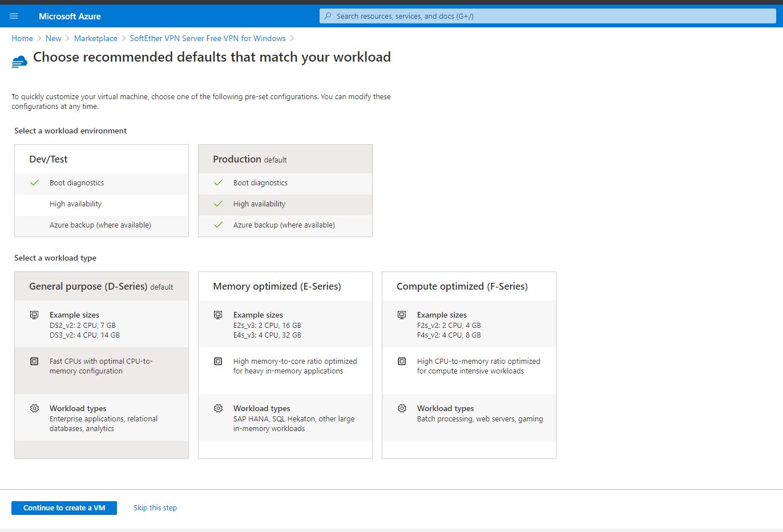Click 'Batch processing, web servers, gaming' text
The image size is (783, 532).
tap(480, 419)
